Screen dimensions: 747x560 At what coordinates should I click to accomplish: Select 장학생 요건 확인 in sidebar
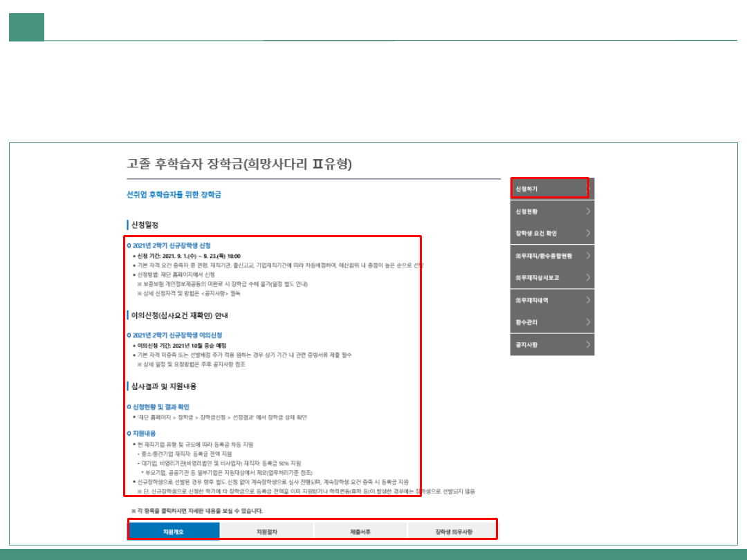pyautogui.click(x=536, y=234)
